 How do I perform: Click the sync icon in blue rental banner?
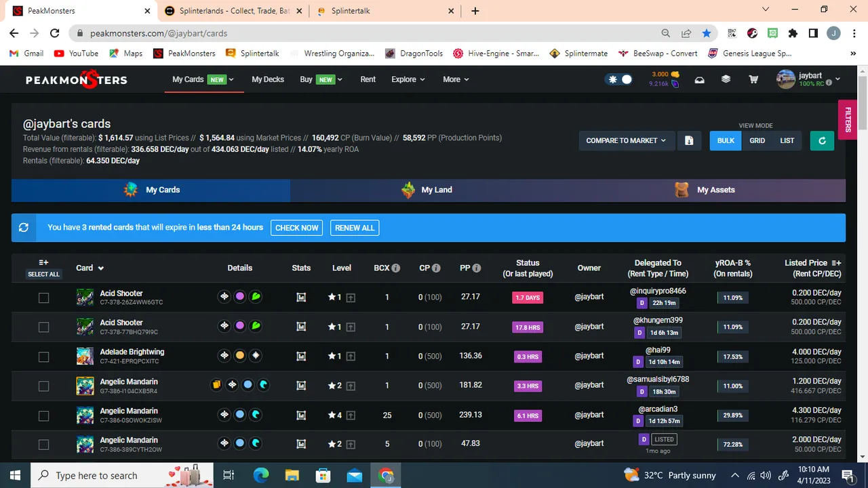click(x=24, y=228)
